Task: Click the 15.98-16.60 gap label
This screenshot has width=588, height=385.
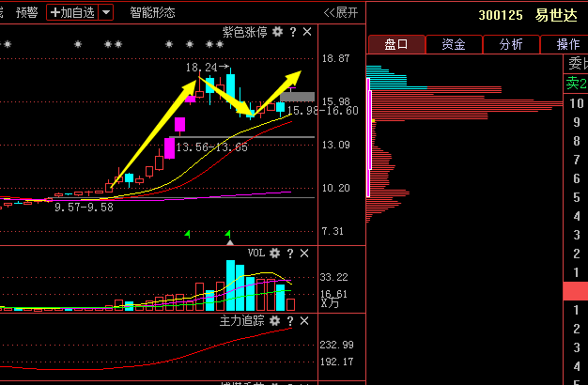Action: 323,111
